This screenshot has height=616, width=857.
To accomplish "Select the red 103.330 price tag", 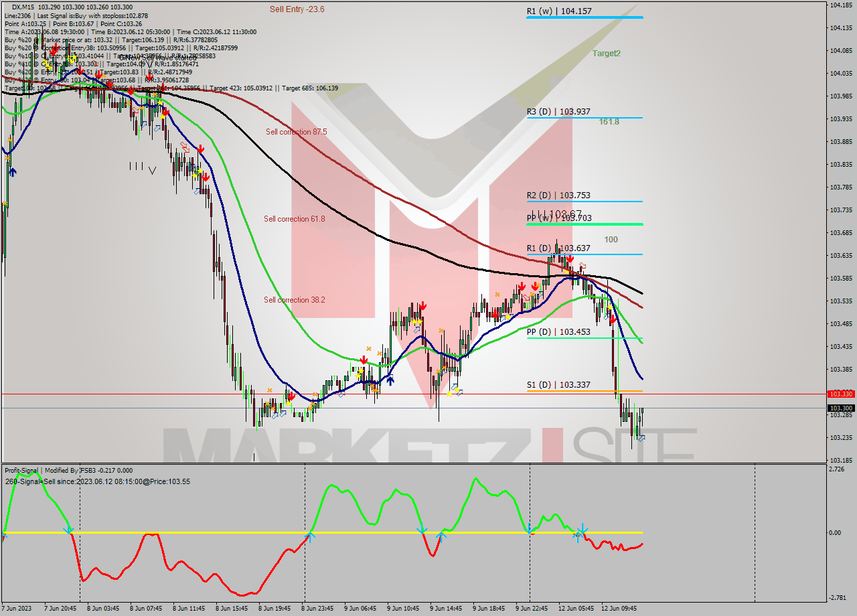I will tap(841, 394).
